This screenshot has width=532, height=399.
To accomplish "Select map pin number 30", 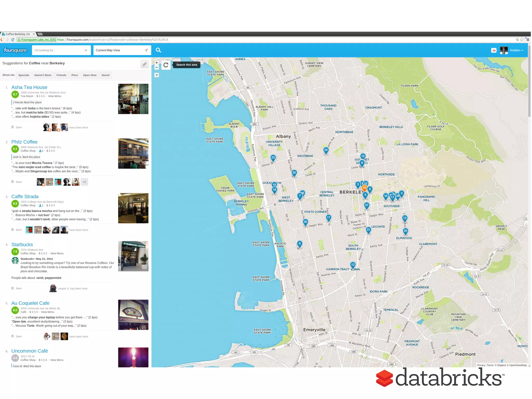I will pyautogui.click(x=305, y=222).
